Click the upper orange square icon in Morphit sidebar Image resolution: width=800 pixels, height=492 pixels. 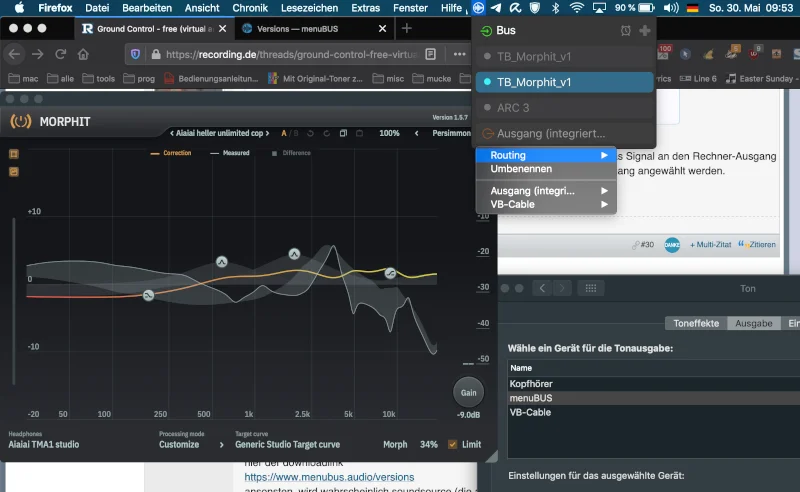14,154
